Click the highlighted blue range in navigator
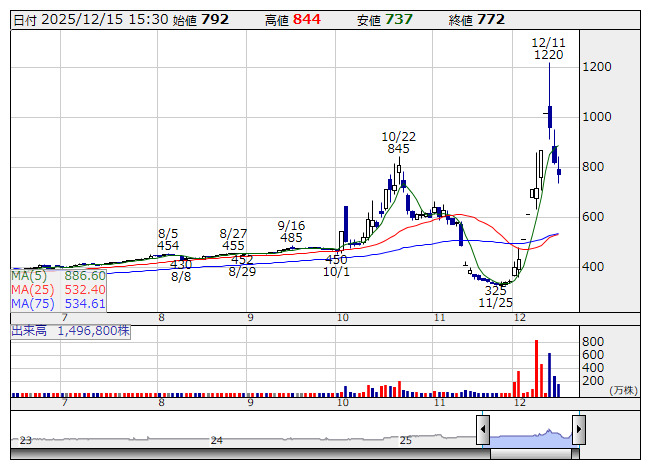 point(530,436)
